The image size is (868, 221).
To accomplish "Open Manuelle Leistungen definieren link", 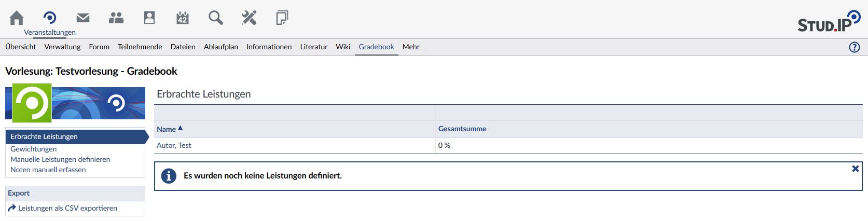I will point(60,159).
